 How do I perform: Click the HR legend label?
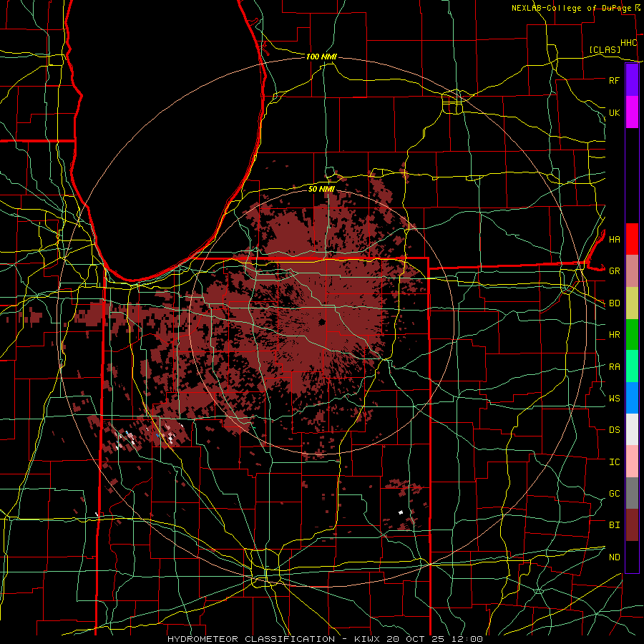pyautogui.click(x=614, y=335)
